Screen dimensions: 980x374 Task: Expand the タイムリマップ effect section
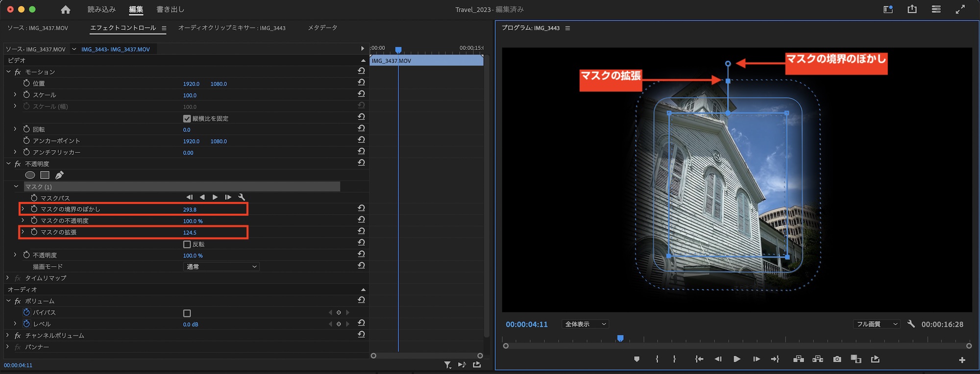tap(8, 278)
